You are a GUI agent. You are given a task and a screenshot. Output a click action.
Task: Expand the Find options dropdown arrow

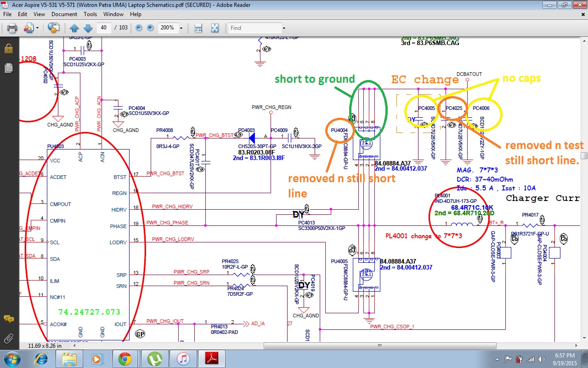click(x=284, y=28)
